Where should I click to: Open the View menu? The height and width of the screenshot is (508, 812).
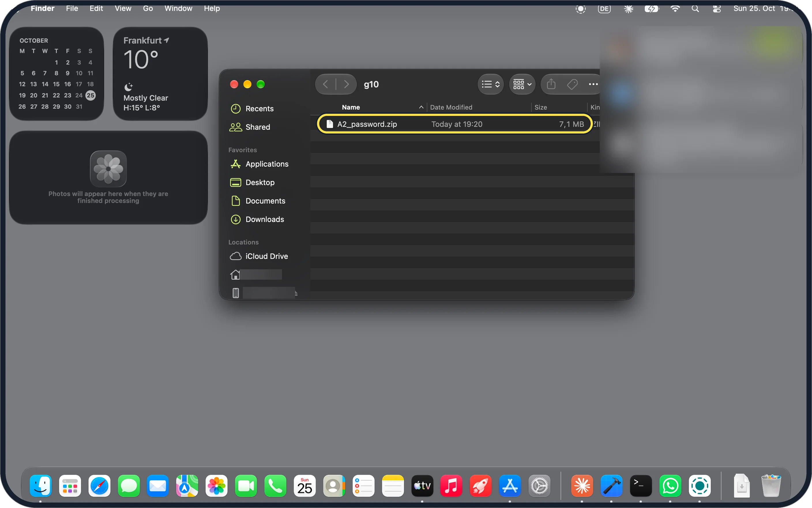pyautogui.click(x=123, y=8)
